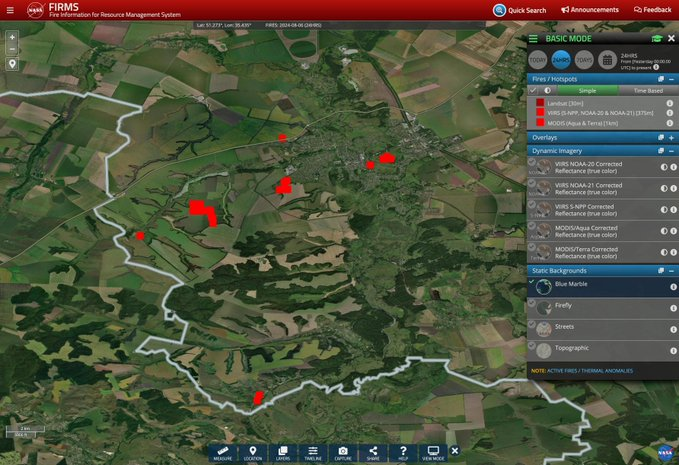Image resolution: width=679 pixels, height=465 pixels.
Task: Open the Location tool
Action: (252, 453)
